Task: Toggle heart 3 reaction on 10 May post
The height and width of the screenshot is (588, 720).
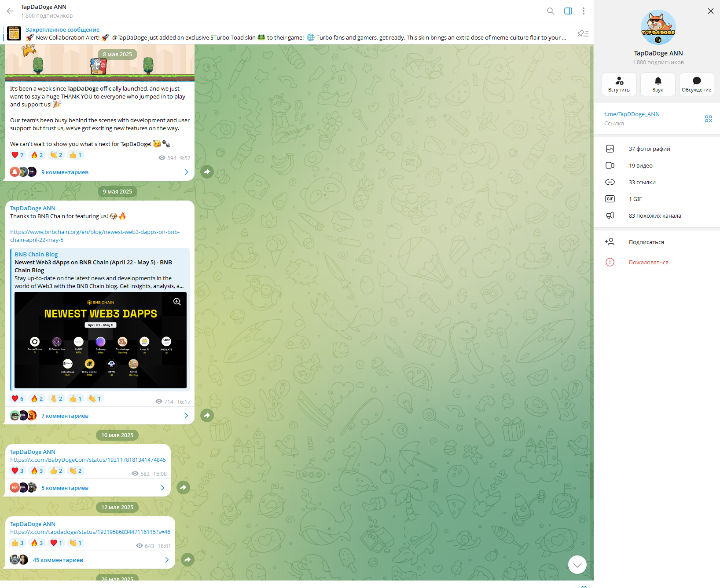Action: click(x=18, y=471)
